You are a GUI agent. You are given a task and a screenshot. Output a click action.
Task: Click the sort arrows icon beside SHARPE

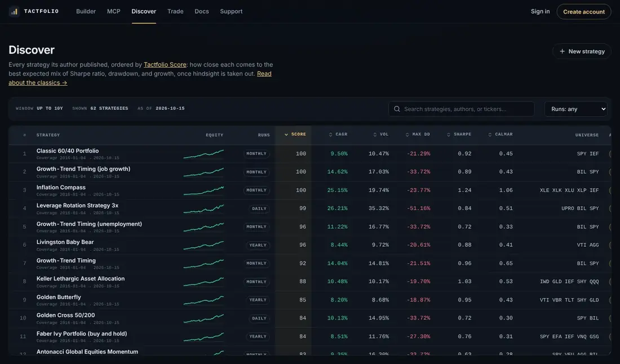449,135
